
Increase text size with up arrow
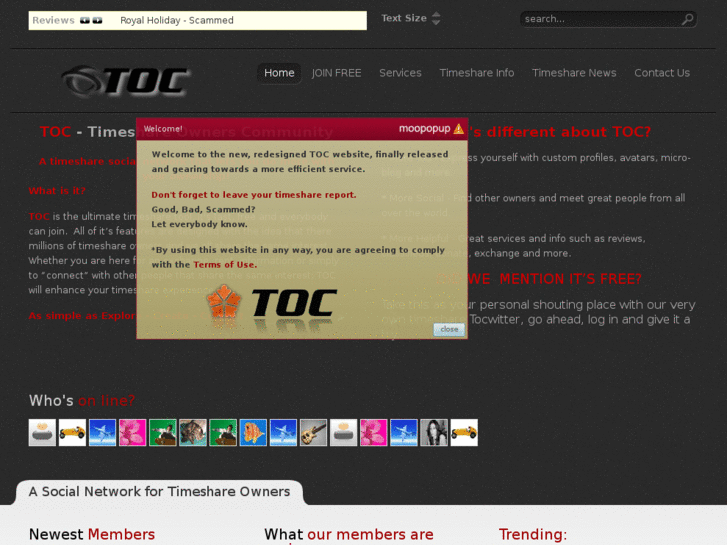pyautogui.click(x=436, y=14)
